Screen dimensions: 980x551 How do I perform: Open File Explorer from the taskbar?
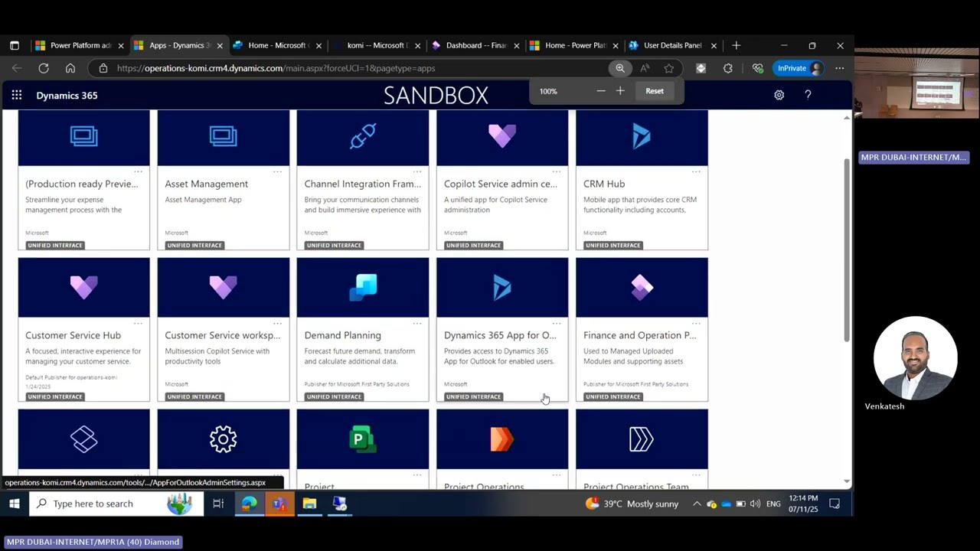[309, 504]
